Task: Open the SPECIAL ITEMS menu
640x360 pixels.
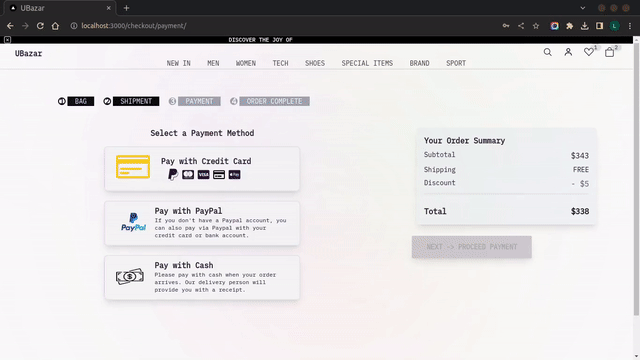Action: pyautogui.click(x=367, y=63)
